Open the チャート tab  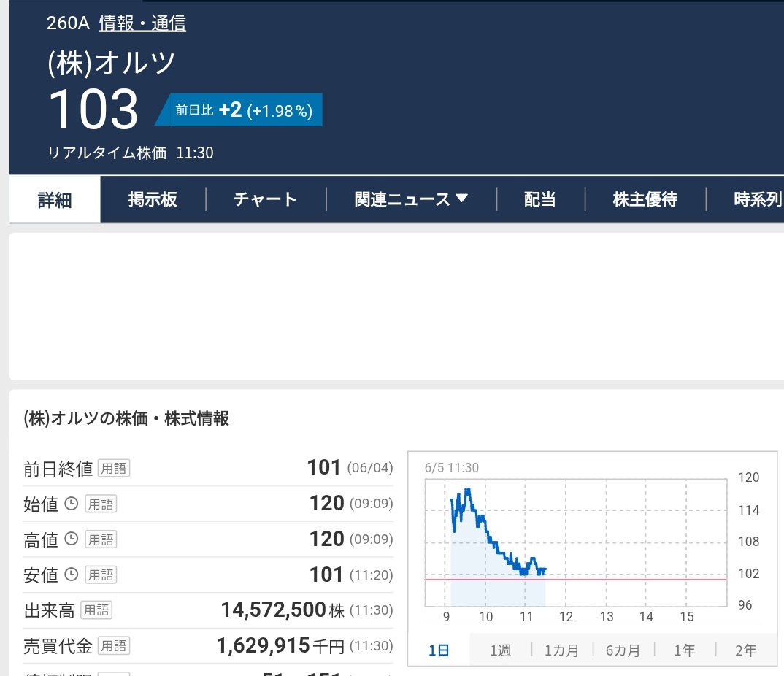tap(264, 199)
